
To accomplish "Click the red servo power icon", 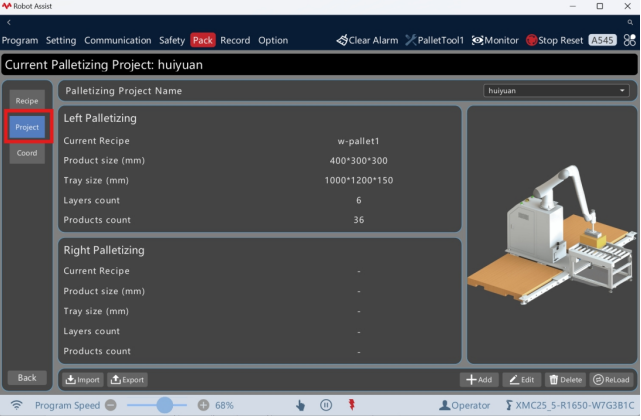I will 352,405.
